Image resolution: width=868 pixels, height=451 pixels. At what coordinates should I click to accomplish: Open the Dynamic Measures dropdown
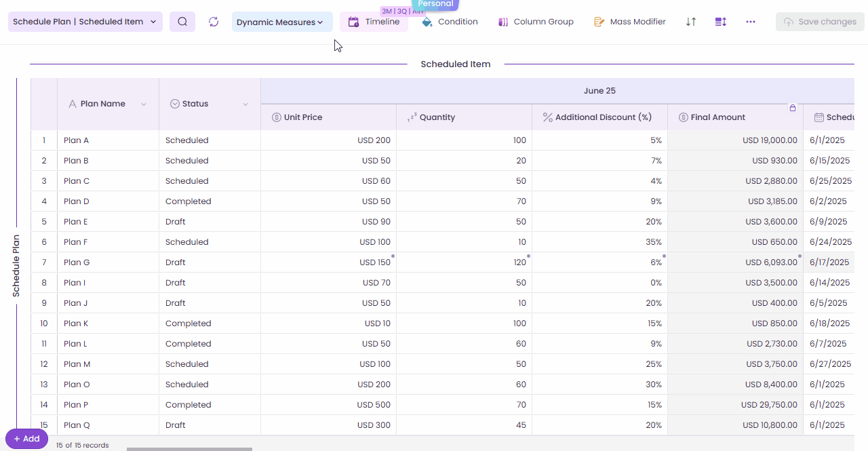[281, 21]
